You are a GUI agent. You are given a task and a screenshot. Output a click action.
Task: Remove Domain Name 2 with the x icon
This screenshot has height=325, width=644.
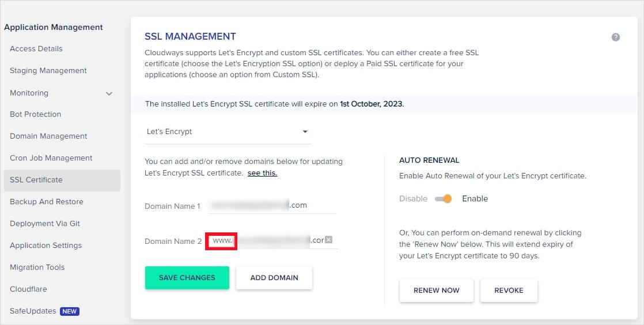328,240
